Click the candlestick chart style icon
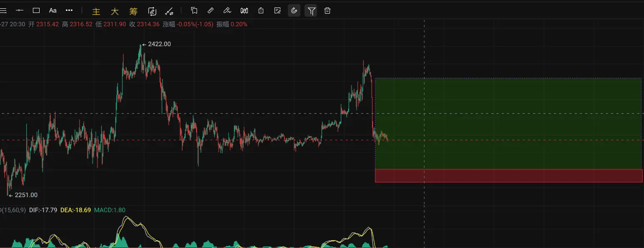 tap(245, 10)
